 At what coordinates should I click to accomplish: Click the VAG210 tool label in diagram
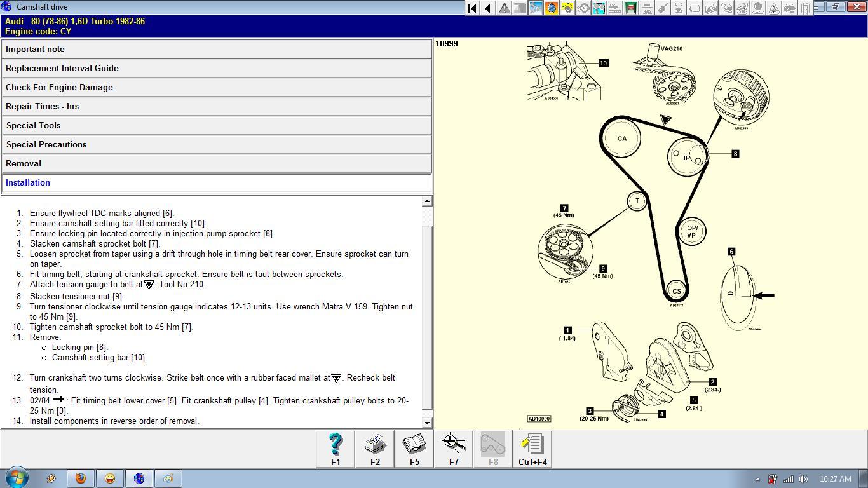click(x=672, y=48)
